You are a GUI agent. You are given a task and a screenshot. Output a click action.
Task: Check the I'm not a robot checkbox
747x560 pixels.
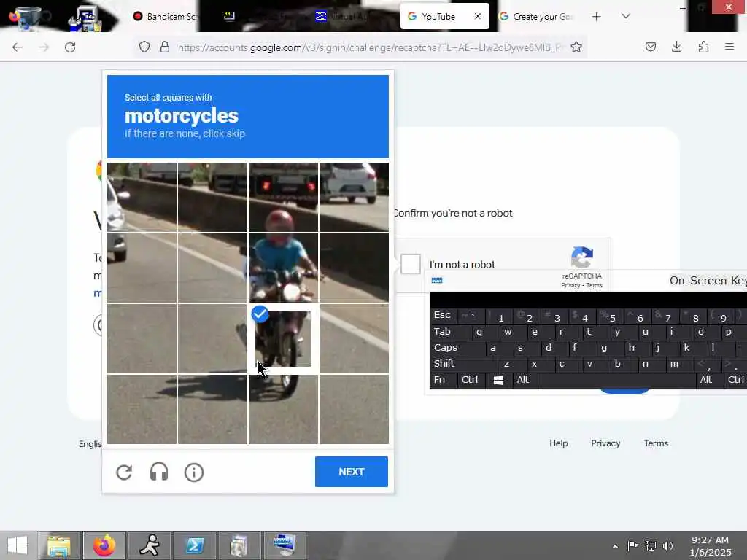pos(411,264)
